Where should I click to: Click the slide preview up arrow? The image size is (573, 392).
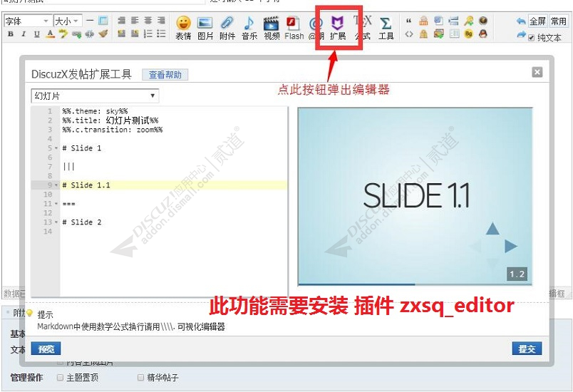(492, 228)
